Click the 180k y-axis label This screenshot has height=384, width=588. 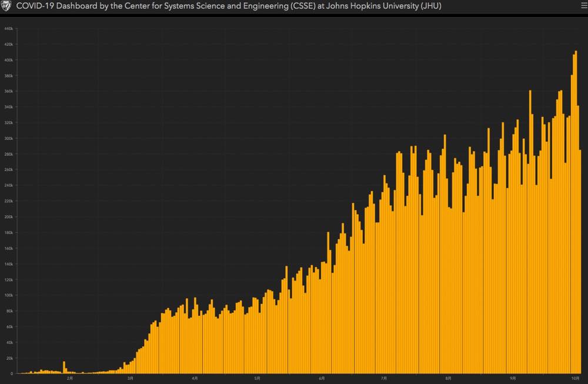point(9,232)
